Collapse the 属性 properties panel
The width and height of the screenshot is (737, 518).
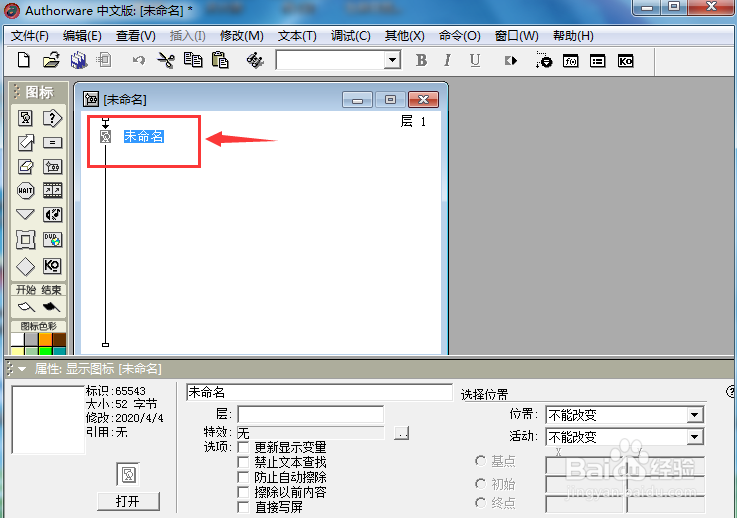point(22,369)
